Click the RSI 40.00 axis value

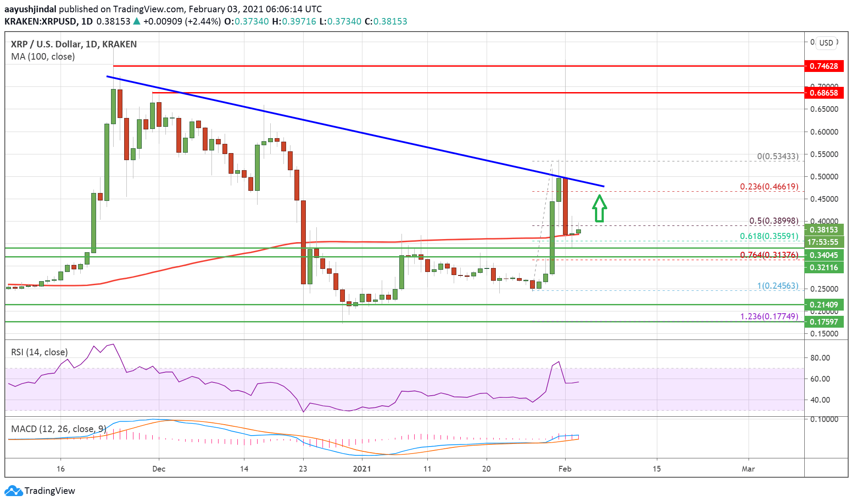pyautogui.click(x=820, y=400)
